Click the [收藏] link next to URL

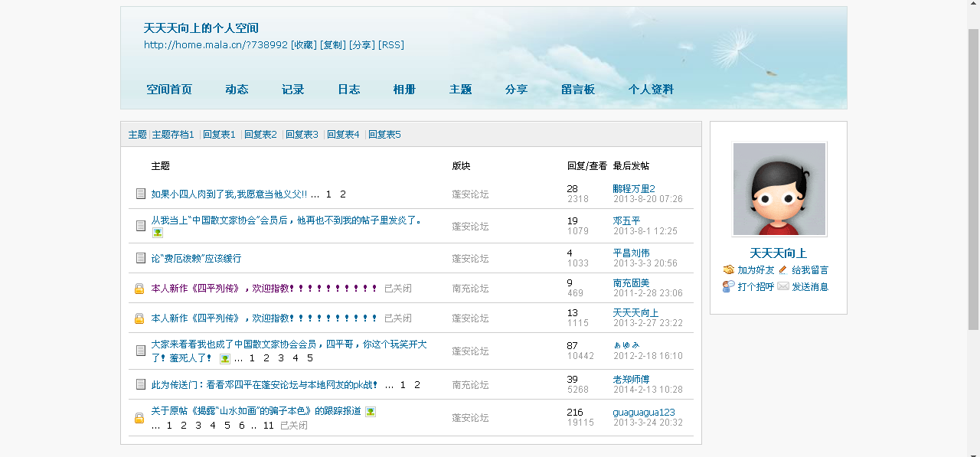click(304, 45)
